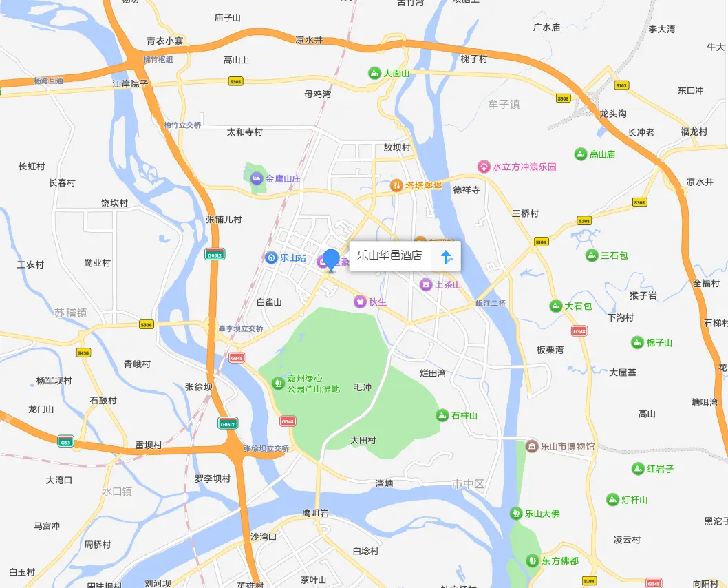The height and width of the screenshot is (588, 728).
Task: Open the 水立方冲浪乐园 pink attraction icon
Action: (484, 166)
